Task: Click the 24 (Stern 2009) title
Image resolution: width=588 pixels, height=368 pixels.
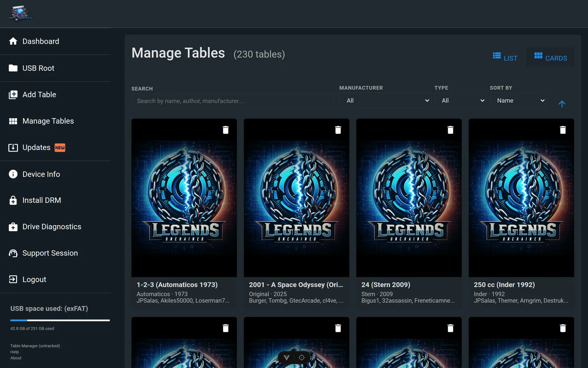Action: click(386, 285)
